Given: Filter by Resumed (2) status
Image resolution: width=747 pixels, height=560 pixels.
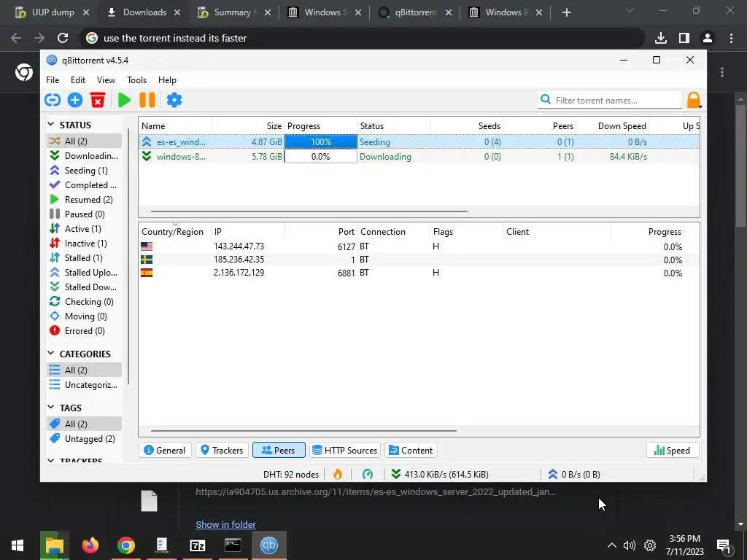Looking at the screenshot, I should 85,200.
